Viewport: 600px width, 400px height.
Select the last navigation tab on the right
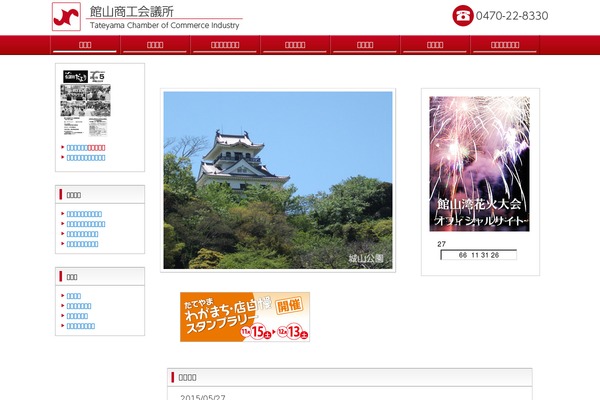(x=505, y=45)
